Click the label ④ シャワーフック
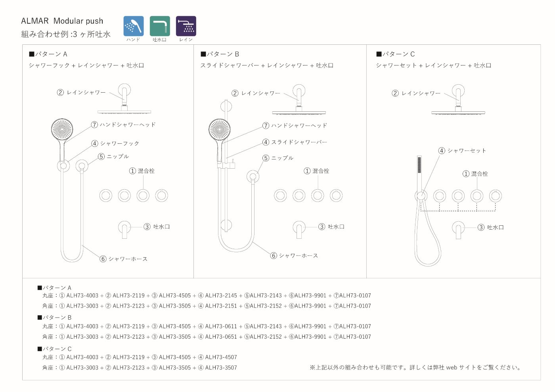 point(115,143)
